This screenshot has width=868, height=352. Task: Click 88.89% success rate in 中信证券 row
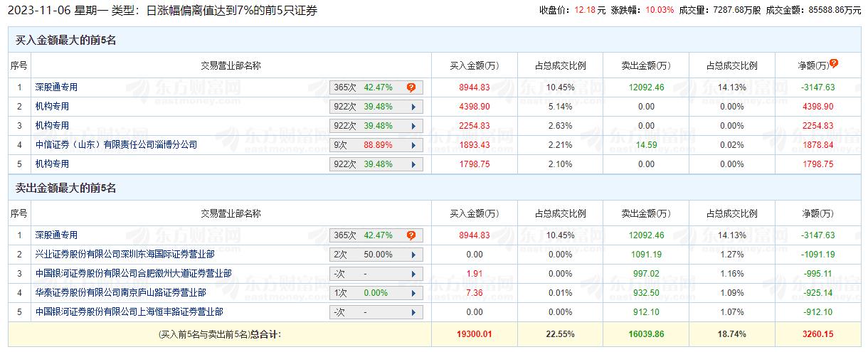click(379, 145)
